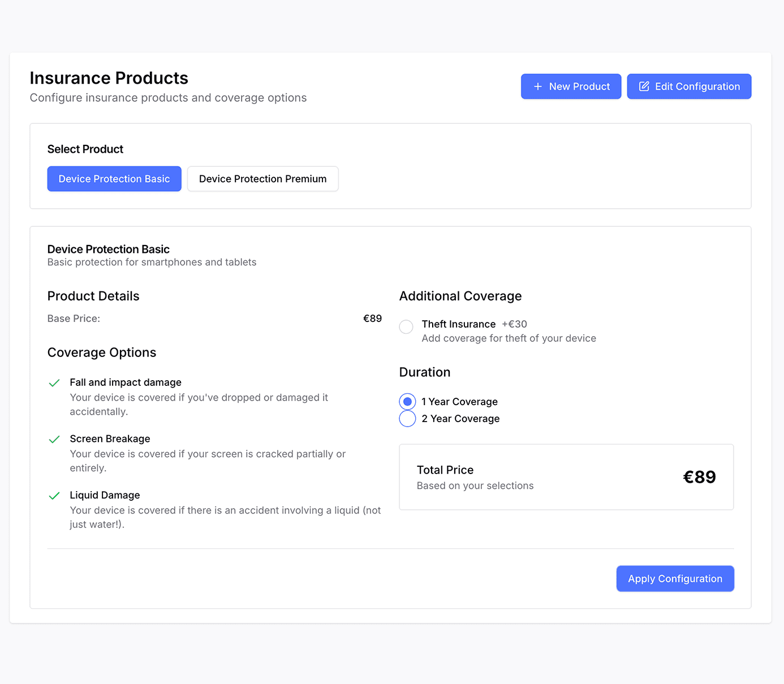Click the Base Price €89 value
Screen dimensions: 784x684
[x=372, y=319]
